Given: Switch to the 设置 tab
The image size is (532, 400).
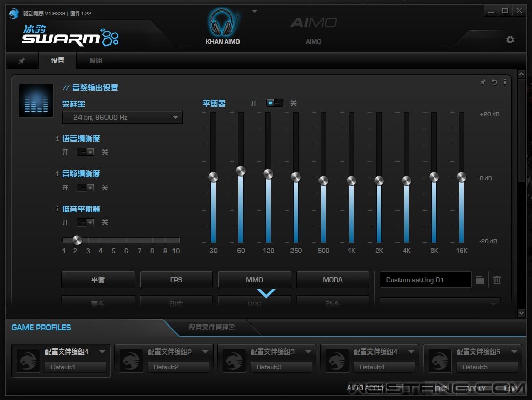Looking at the screenshot, I should [x=58, y=60].
